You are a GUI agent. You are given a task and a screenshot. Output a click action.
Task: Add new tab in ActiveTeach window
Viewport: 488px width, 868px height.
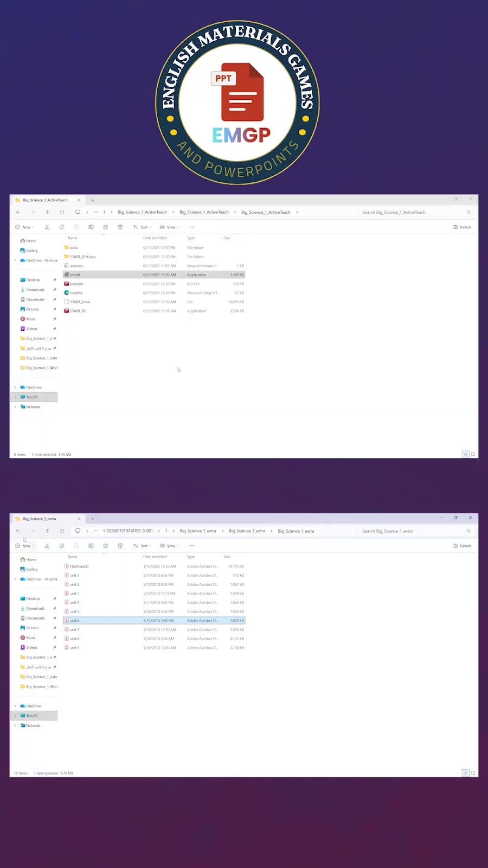point(93,200)
